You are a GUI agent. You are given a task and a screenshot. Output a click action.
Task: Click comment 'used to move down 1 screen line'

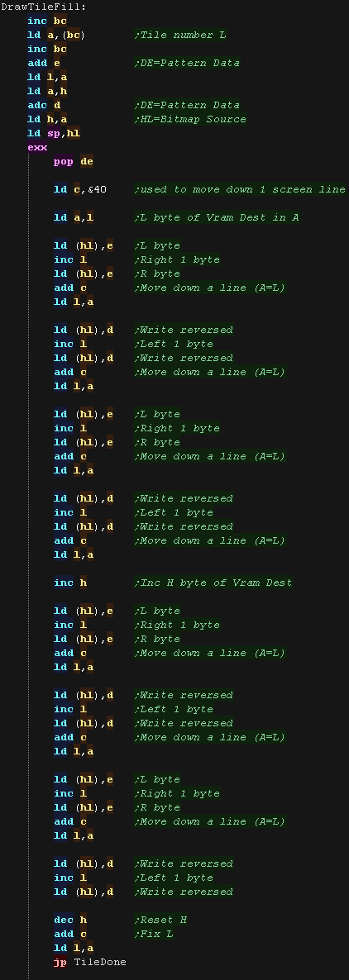240,189
